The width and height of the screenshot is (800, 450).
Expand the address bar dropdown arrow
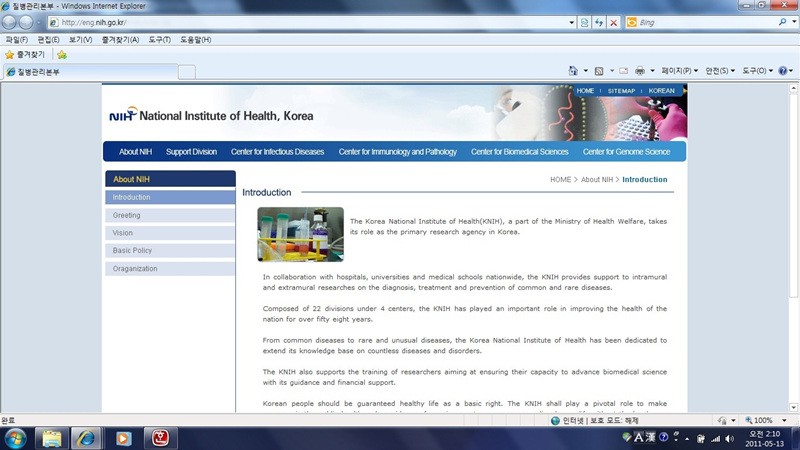point(571,22)
